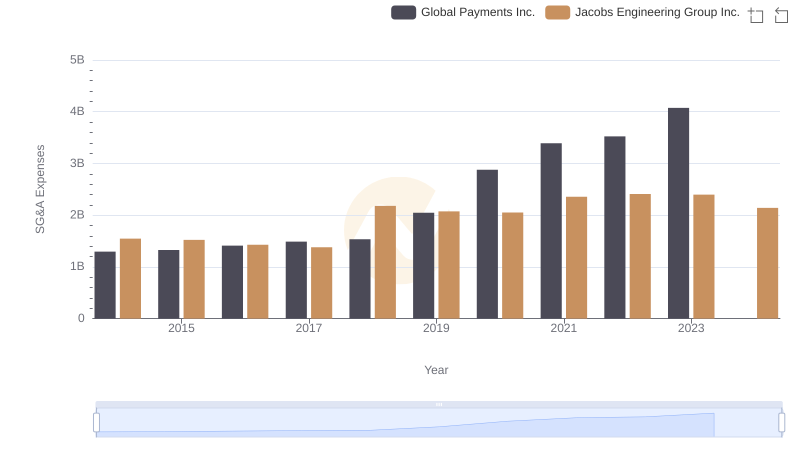The width and height of the screenshot is (800, 461).
Task: Click the 2015 Jacobs Engineering tan bar
Action: click(194, 279)
